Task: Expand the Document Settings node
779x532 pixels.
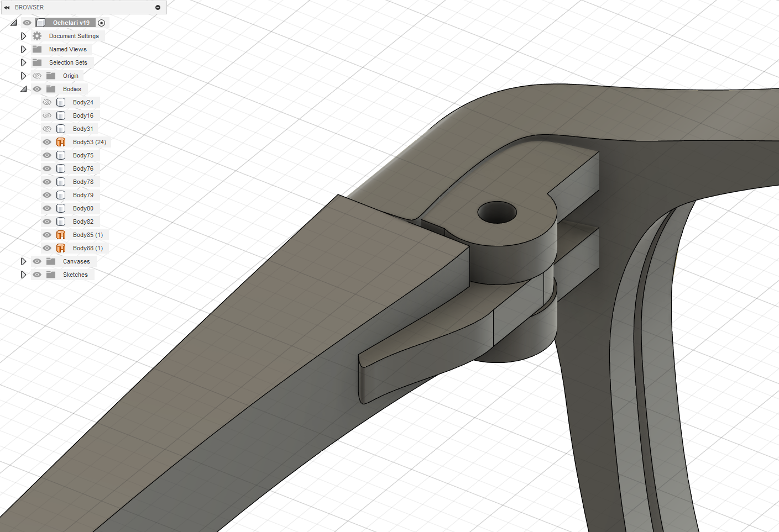Action: tap(23, 36)
